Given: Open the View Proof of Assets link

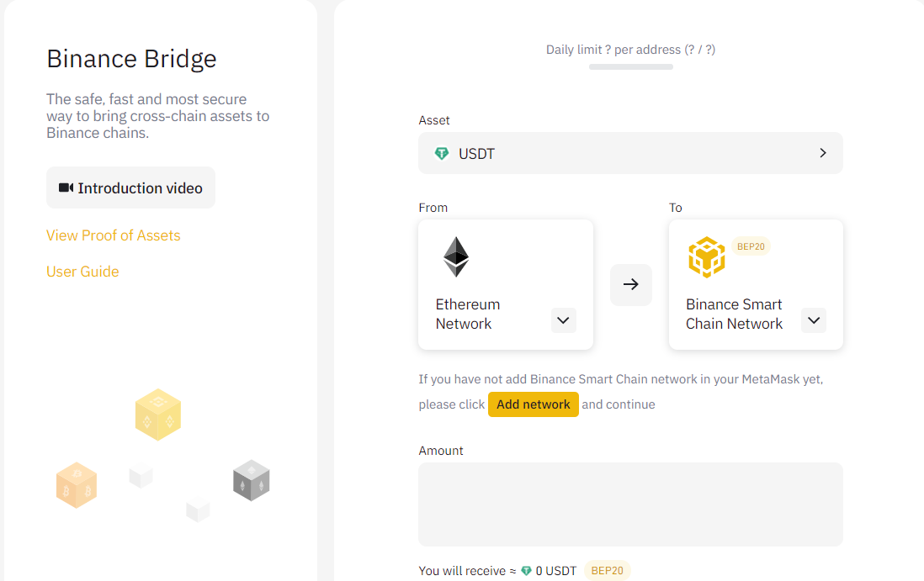Looking at the screenshot, I should pyautogui.click(x=114, y=235).
